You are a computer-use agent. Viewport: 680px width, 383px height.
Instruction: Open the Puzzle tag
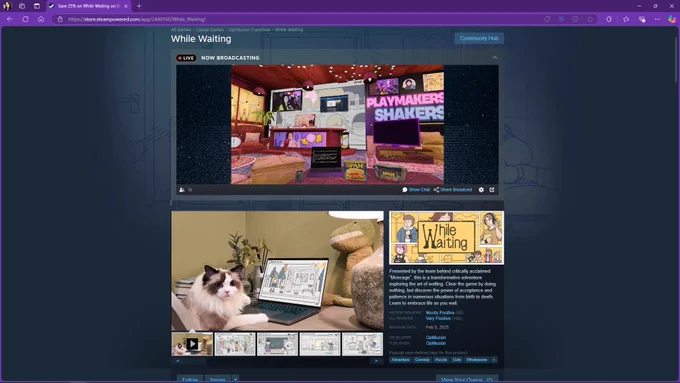[441, 360]
